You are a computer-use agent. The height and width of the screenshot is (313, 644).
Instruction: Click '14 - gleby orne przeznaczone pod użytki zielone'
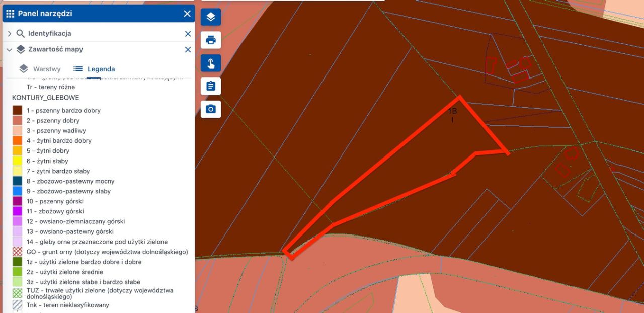click(97, 242)
